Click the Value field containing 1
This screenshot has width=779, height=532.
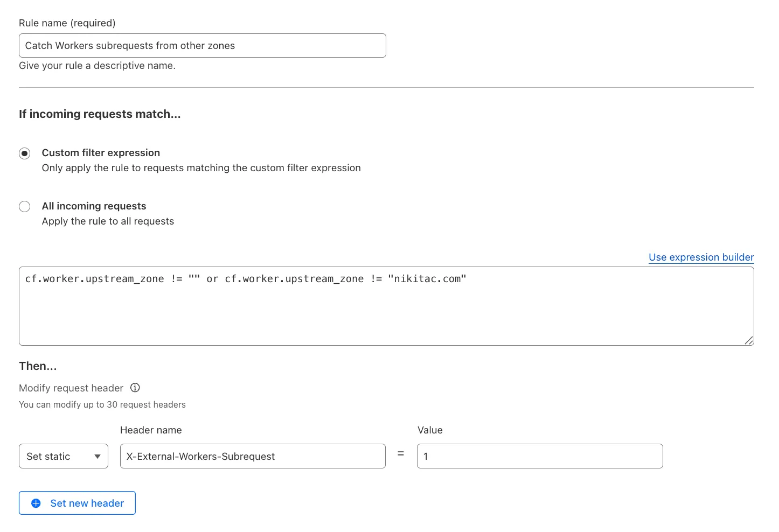tap(539, 456)
